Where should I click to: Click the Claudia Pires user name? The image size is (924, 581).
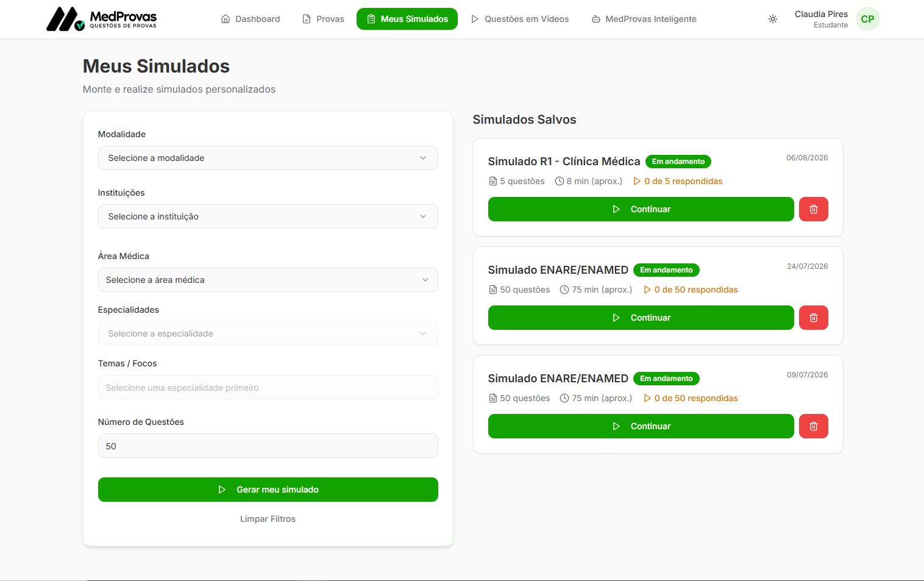click(821, 14)
